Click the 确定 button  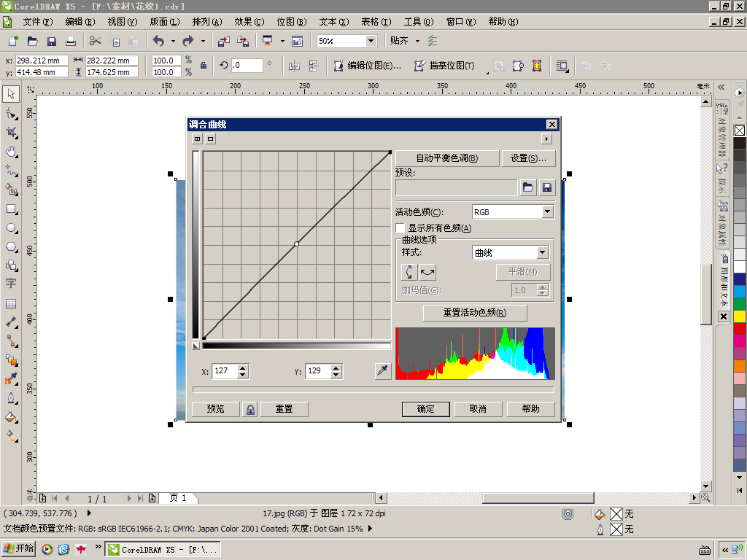click(x=426, y=409)
